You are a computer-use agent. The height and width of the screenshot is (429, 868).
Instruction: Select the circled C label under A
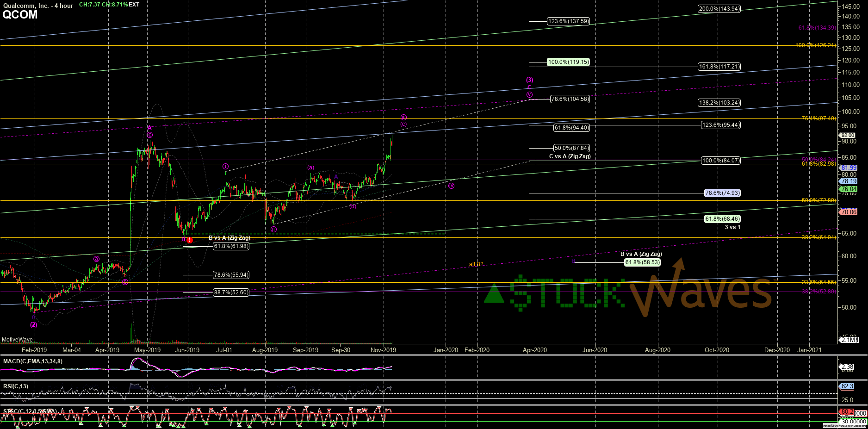pyautogui.click(x=150, y=135)
